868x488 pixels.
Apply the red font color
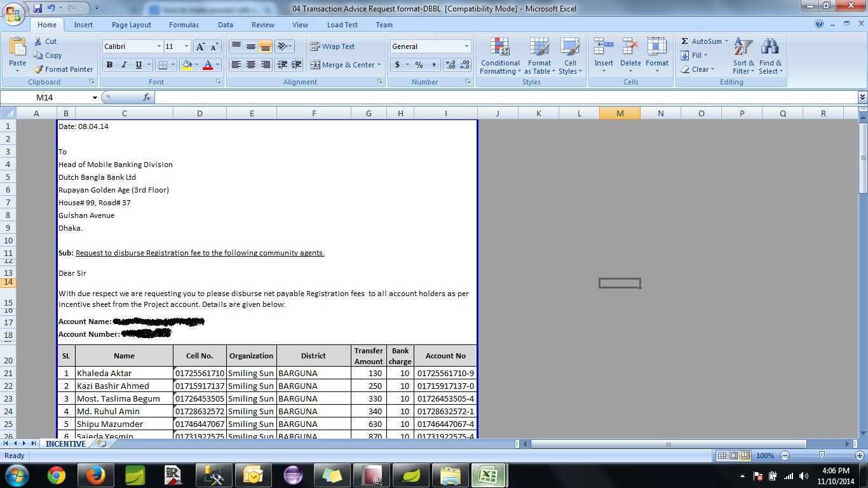click(x=207, y=65)
